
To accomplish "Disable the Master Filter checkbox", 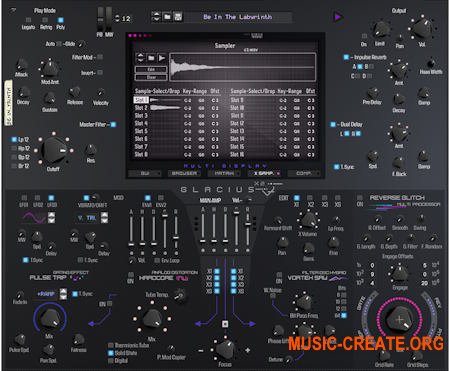I will (x=113, y=124).
